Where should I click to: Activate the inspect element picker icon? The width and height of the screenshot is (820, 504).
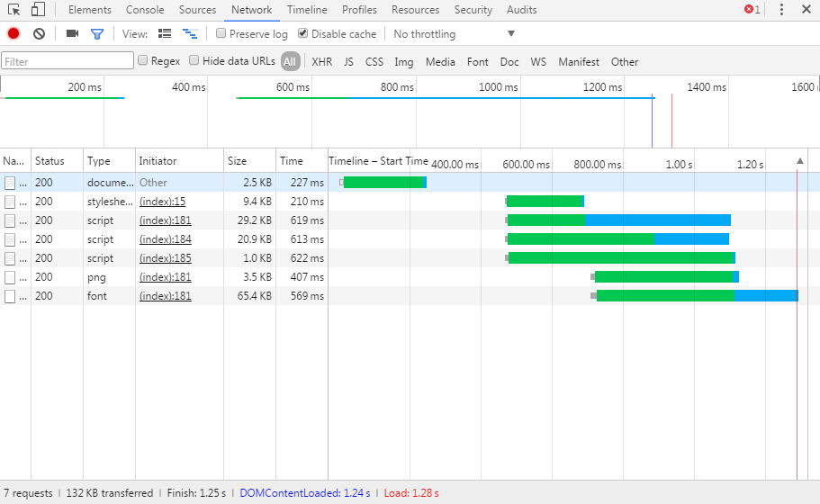(14, 9)
